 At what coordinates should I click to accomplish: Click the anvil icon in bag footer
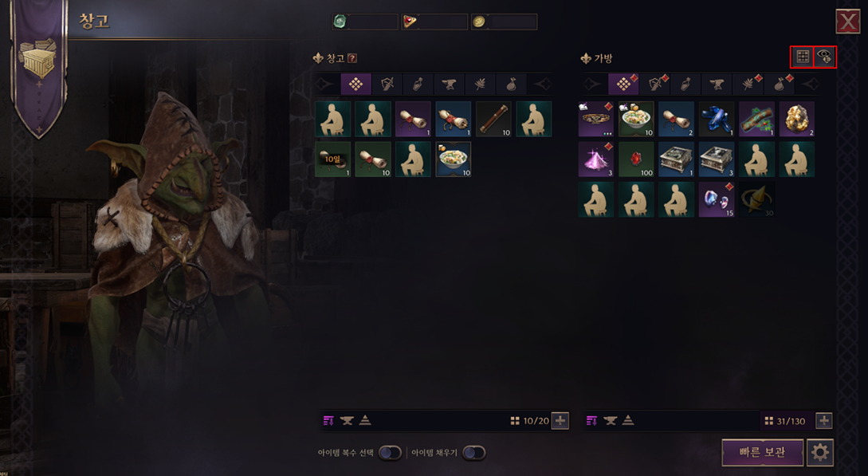pos(610,421)
